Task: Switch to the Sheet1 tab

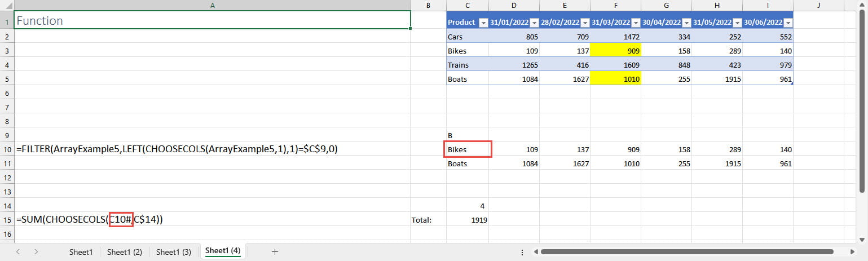Action: tap(80, 252)
